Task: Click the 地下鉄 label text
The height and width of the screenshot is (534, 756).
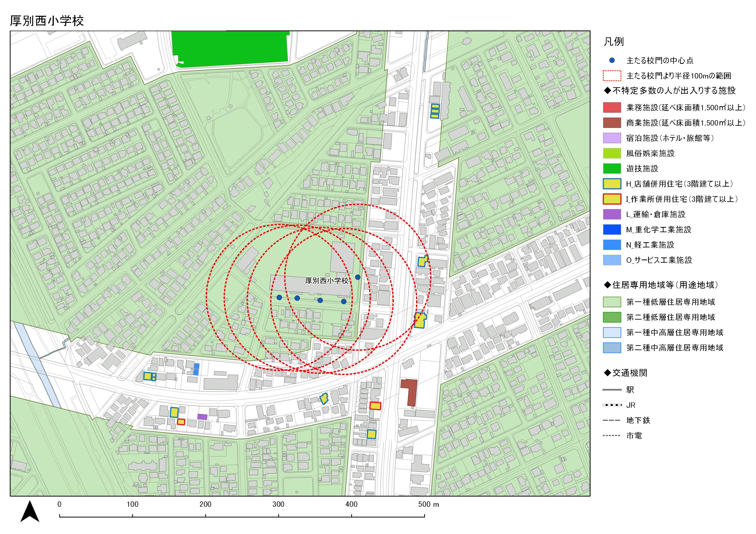Action: (638, 421)
